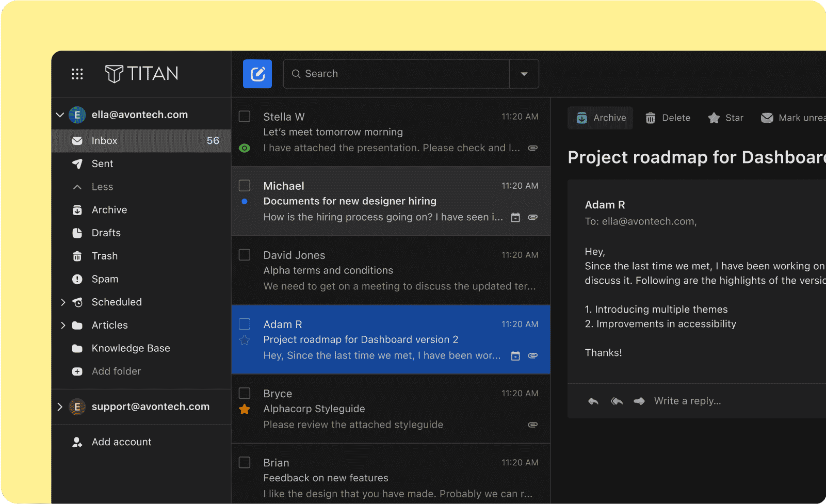Screen dimensions: 826x504
Task: Click the reply arrow icon
Action: click(593, 401)
